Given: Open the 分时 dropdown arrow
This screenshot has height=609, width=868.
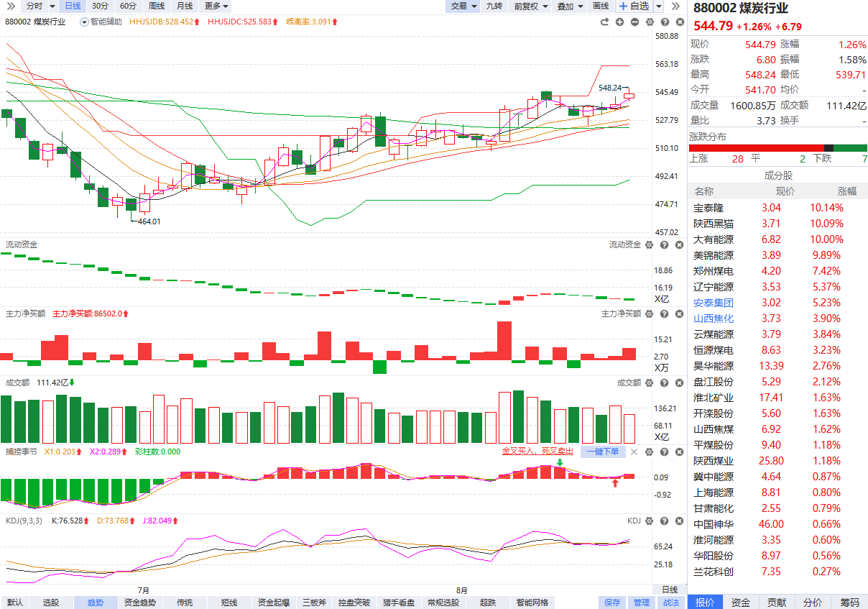Looking at the screenshot, I should point(51,6).
